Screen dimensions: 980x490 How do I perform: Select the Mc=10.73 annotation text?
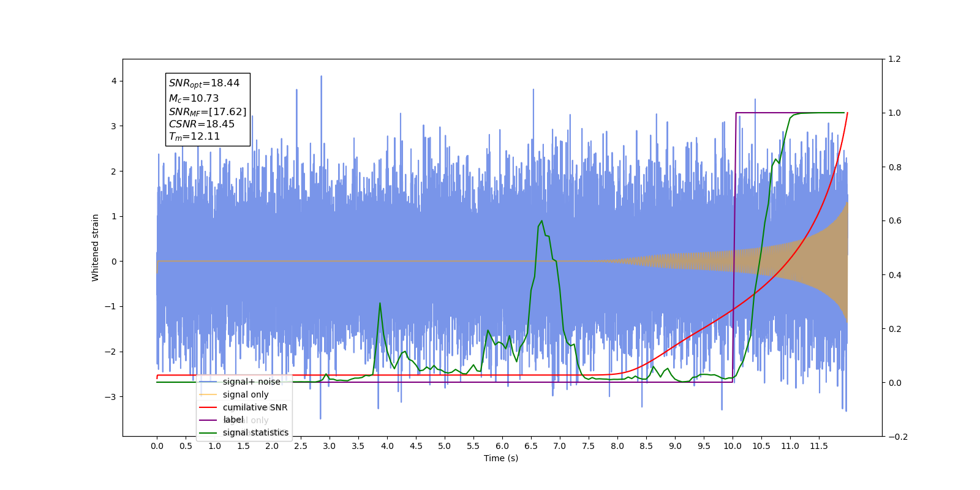(194, 98)
